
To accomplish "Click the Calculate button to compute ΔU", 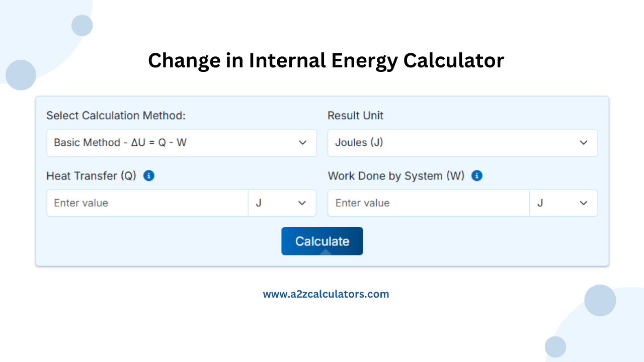I will click(322, 241).
